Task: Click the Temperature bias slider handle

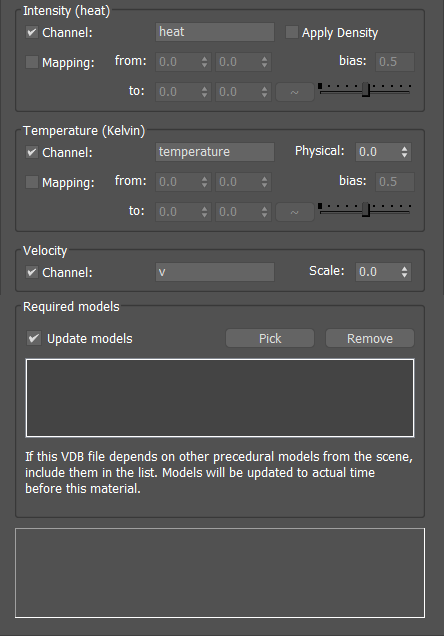Action: (366, 210)
